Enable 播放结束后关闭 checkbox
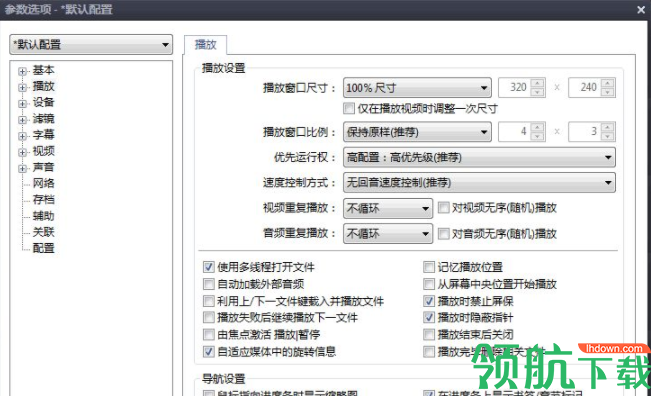This screenshot has height=396, width=651. pyautogui.click(x=429, y=335)
